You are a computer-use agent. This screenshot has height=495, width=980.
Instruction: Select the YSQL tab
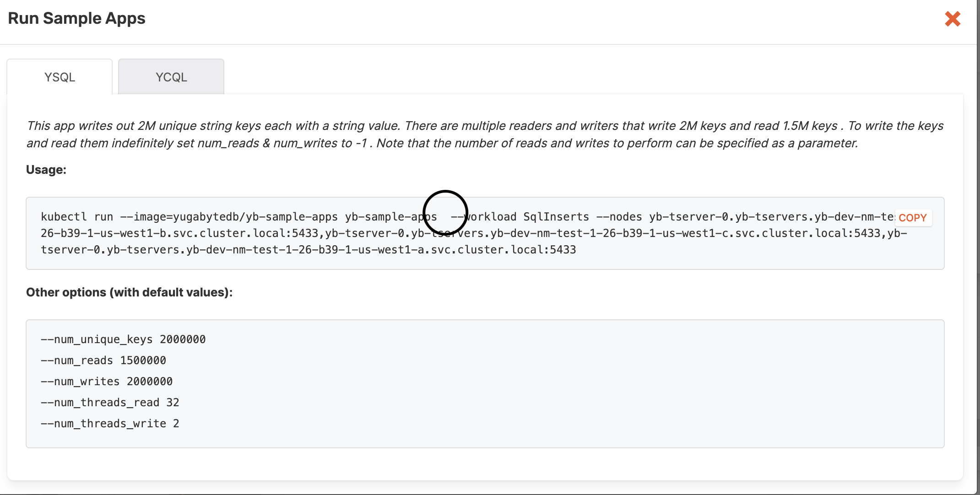pyautogui.click(x=59, y=77)
